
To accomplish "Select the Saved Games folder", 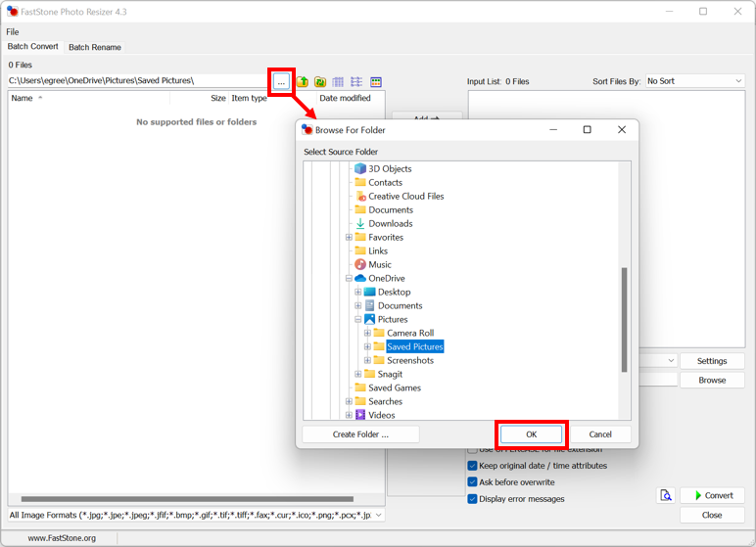I will tap(395, 387).
